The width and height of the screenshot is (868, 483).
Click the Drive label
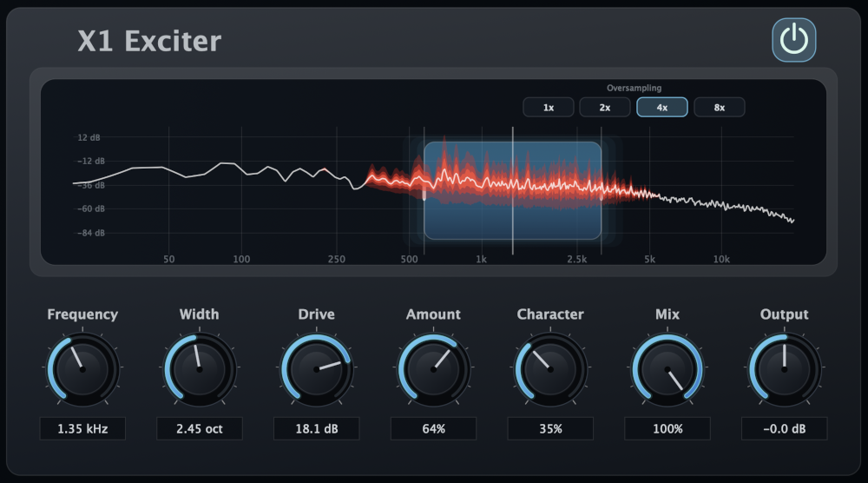point(317,314)
